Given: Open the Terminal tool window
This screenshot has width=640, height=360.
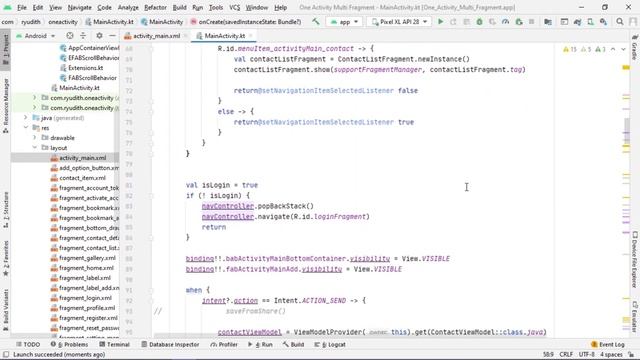Looking at the screenshot, I should 115,344.
